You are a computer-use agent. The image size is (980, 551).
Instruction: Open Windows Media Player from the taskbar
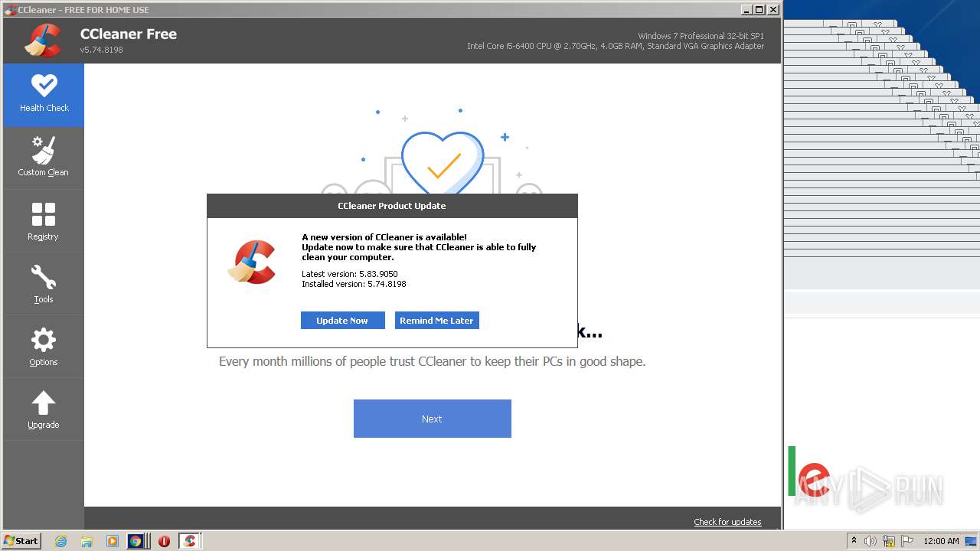click(113, 541)
